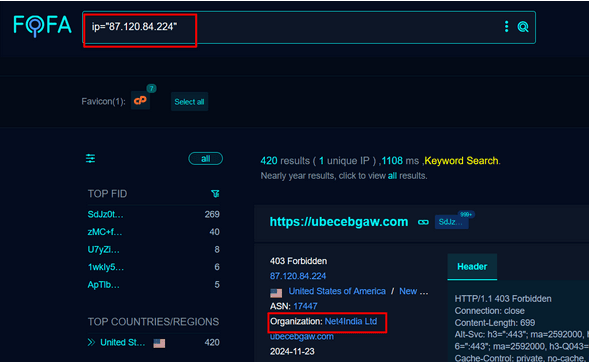Switch to the Header tab
This screenshot has height=362, width=591.
click(472, 267)
